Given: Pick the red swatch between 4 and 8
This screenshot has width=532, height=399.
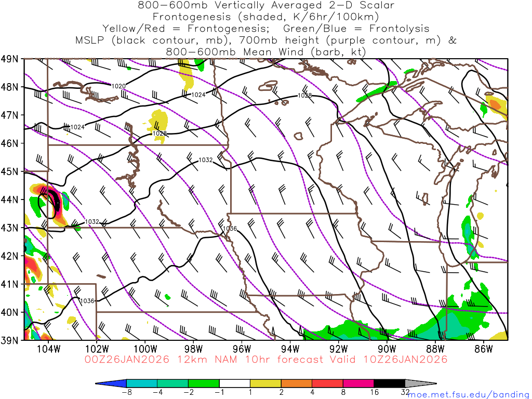Looking at the screenshot, I should pyautogui.click(x=327, y=383).
